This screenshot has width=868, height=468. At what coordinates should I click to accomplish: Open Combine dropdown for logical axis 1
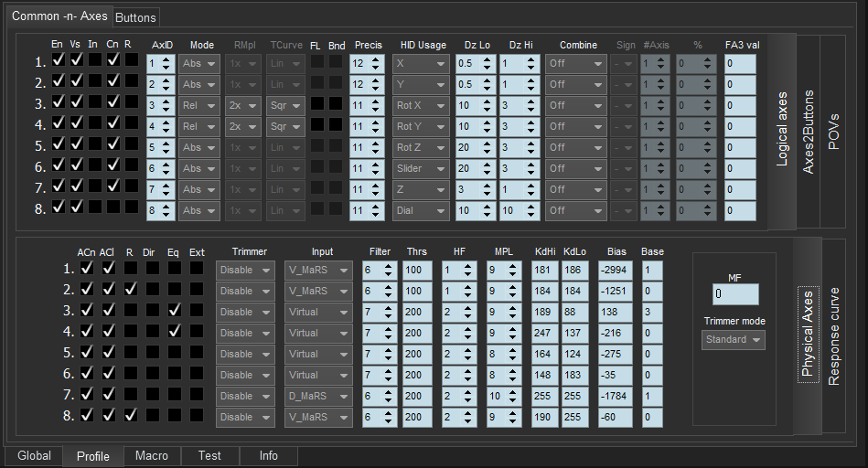point(576,63)
